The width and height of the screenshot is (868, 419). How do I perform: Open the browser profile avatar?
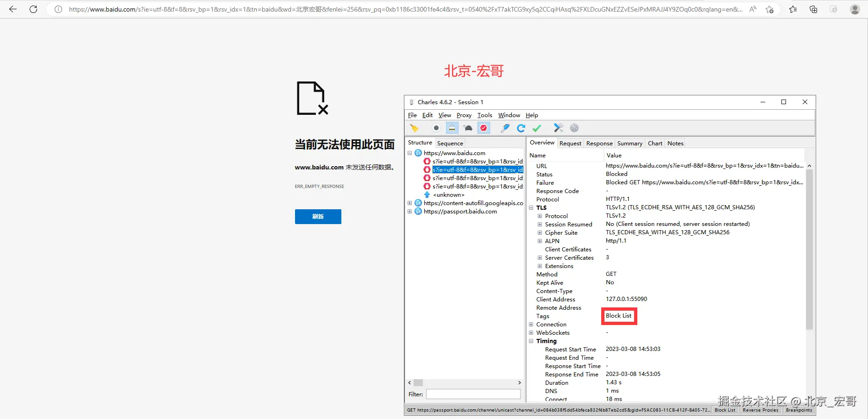point(855,9)
